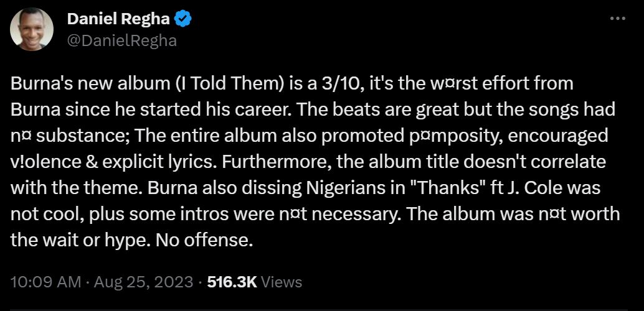644x311 pixels.
Task: Open Daniel Regha's profile photo
Action: pyautogui.click(x=32, y=29)
